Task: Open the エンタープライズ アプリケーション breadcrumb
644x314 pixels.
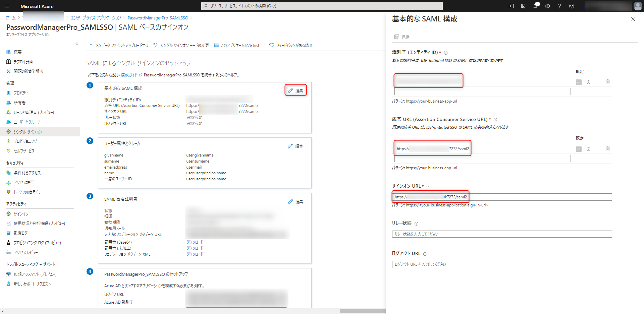Action: point(96,18)
